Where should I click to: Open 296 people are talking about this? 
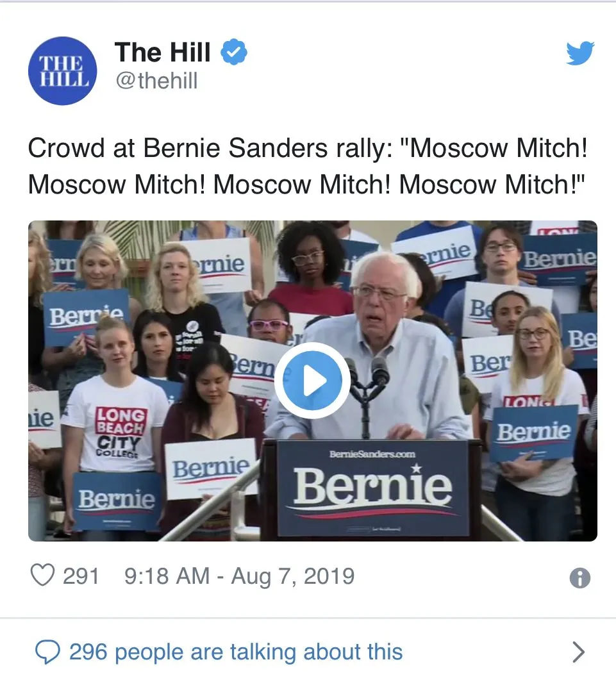pos(236,652)
